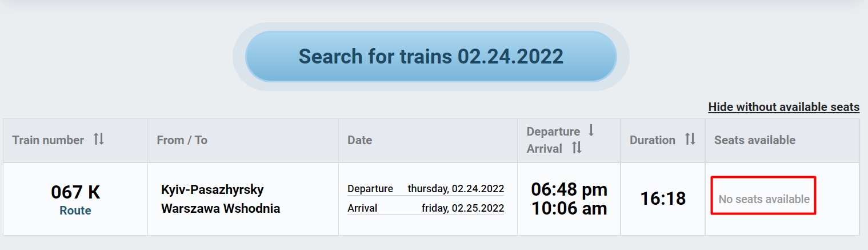This screenshot has height=250, width=868.
Task: Click the 10:06 am arrival time
Action: (x=569, y=208)
